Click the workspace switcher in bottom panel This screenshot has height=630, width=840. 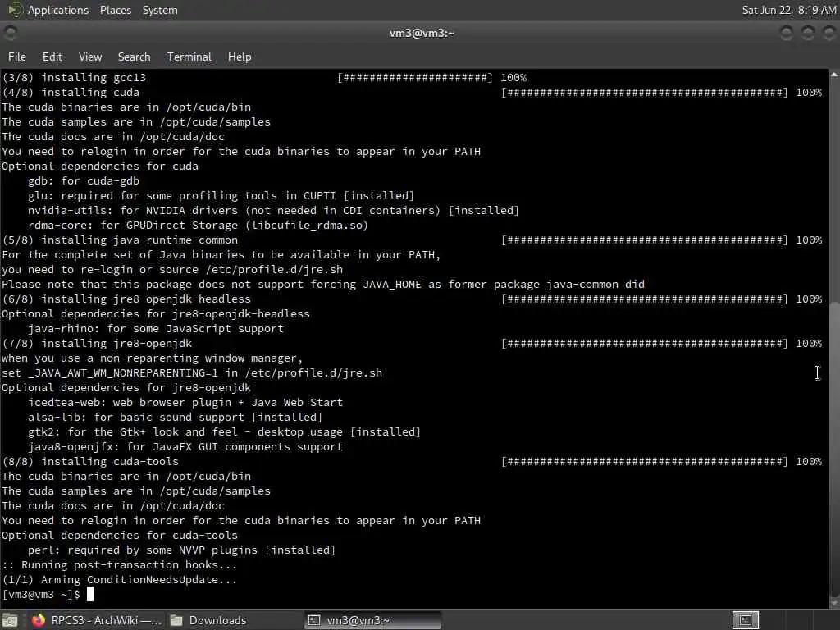click(x=745, y=620)
